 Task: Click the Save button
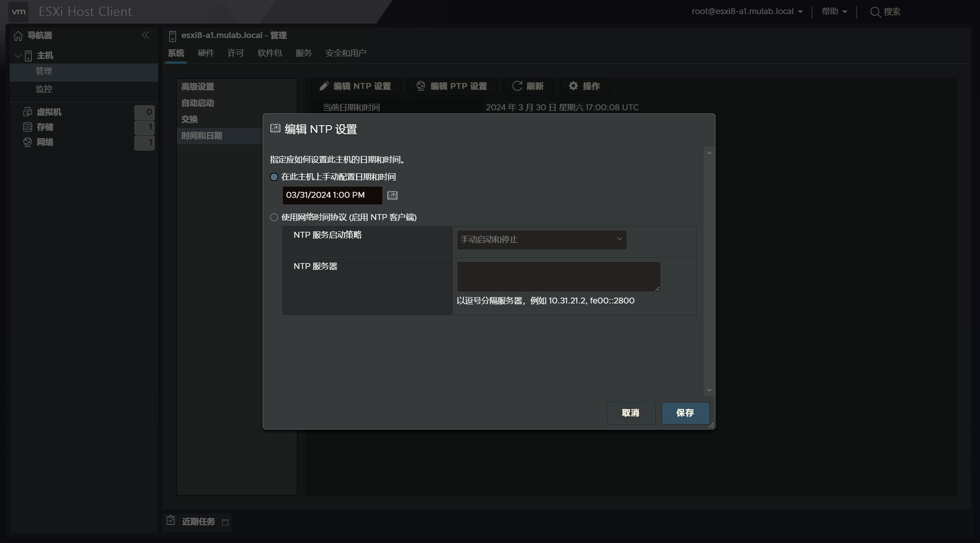685,413
